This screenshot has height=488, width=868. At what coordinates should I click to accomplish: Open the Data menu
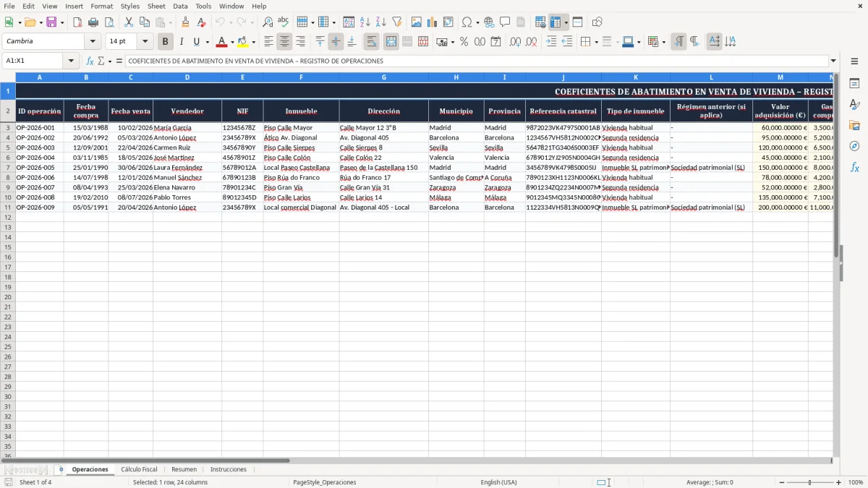[x=180, y=6]
